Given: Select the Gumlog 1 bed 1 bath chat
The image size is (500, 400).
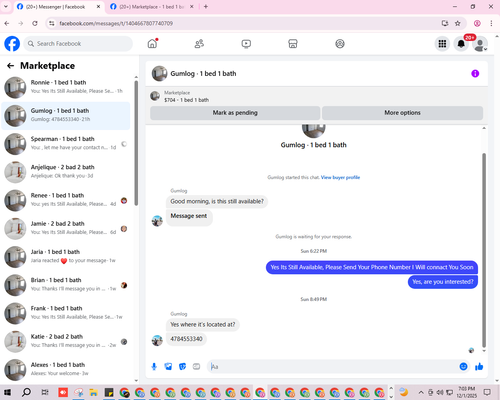Looking at the screenshot, I should 66,116.
